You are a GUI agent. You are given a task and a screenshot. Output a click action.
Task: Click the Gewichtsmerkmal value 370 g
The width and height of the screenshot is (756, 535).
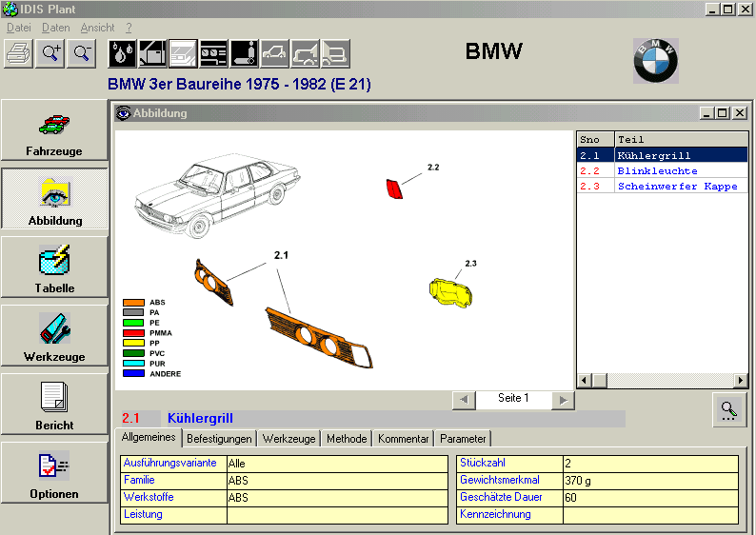(x=650, y=481)
